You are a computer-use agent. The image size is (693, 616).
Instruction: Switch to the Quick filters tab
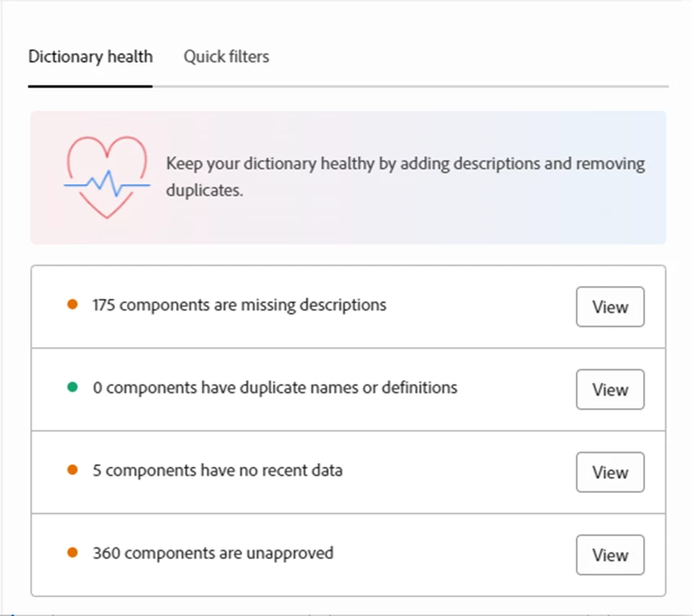tap(226, 56)
